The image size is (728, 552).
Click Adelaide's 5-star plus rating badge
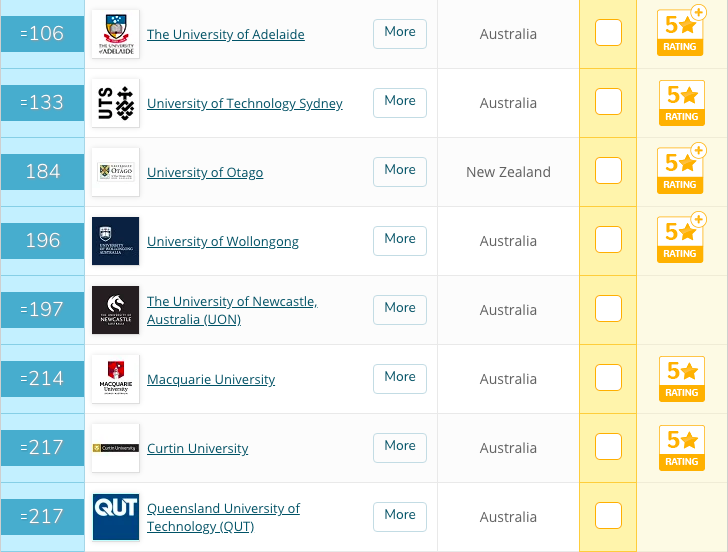681,31
